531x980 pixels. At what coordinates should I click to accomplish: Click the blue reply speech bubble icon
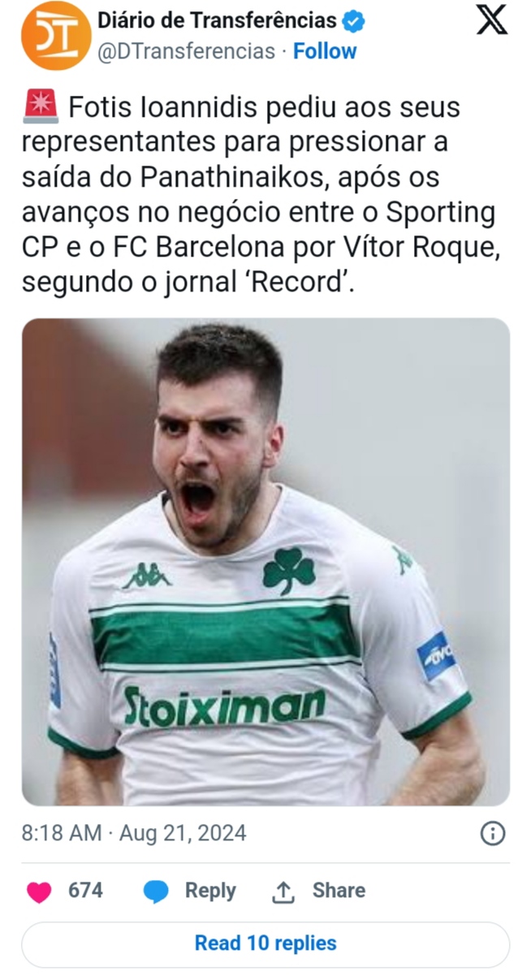[156, 891]
